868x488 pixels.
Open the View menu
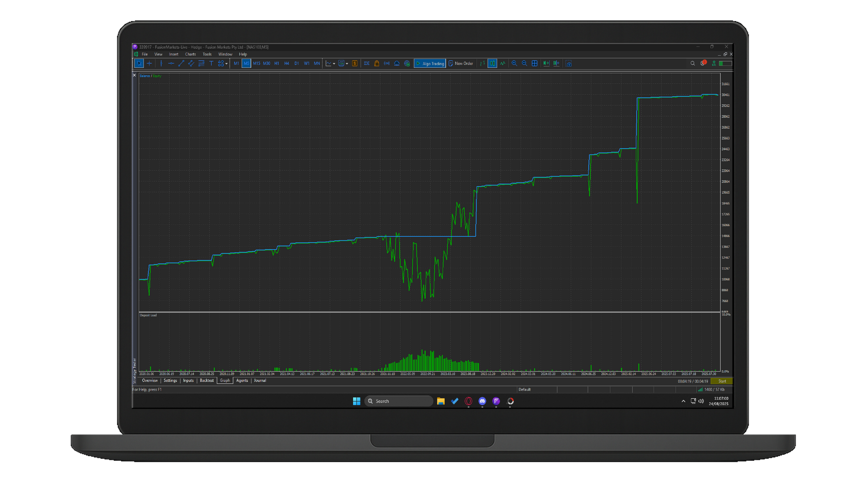pos(158,54)
